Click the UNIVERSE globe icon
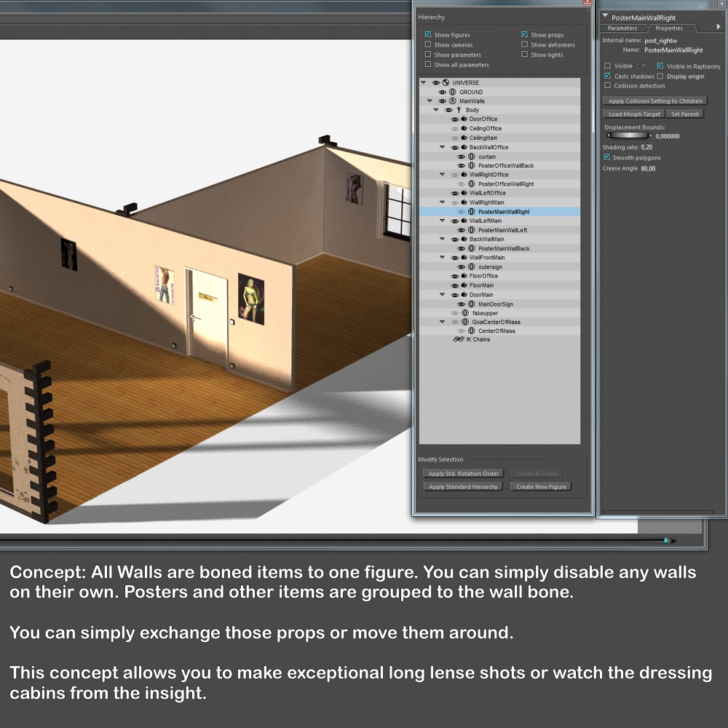Image resolution: width=728 pixels, height=728 pixels. tap(446, 83)
